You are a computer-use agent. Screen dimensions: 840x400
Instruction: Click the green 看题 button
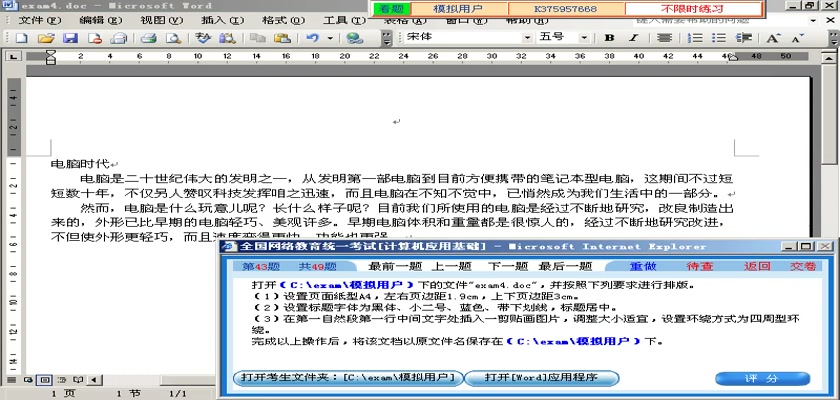tap(392, 9)
